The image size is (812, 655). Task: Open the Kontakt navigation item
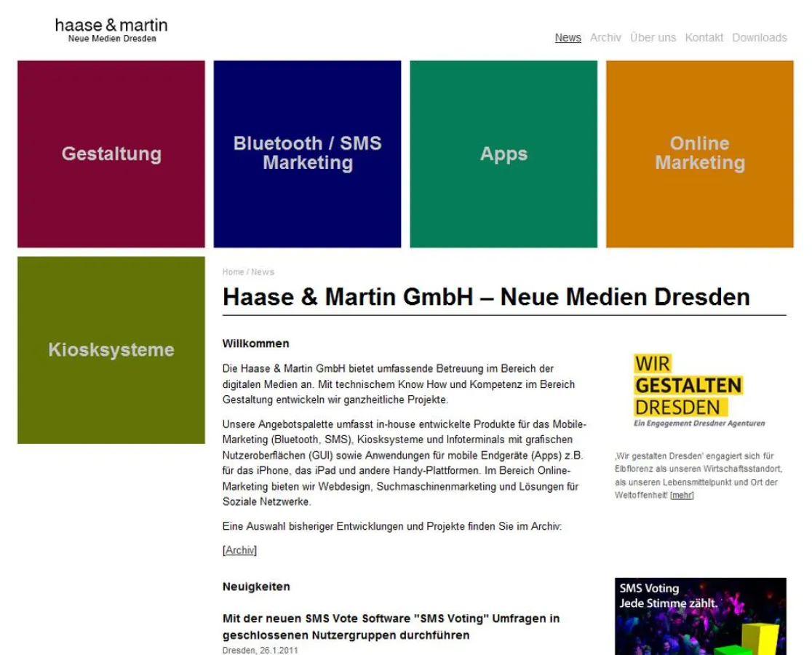pos(704,37)
